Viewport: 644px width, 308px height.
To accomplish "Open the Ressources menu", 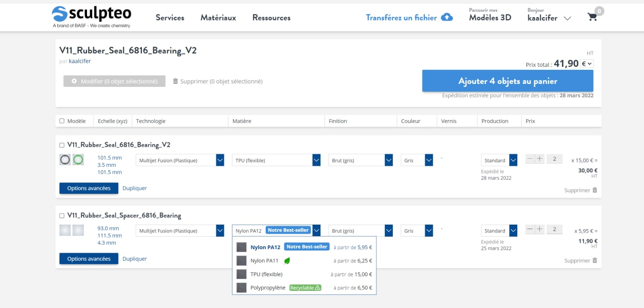I will pyautogui.click(x=272, y=18).
